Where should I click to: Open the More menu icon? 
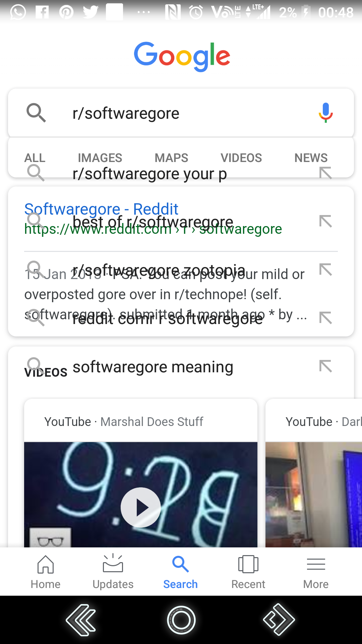[316, 564]
